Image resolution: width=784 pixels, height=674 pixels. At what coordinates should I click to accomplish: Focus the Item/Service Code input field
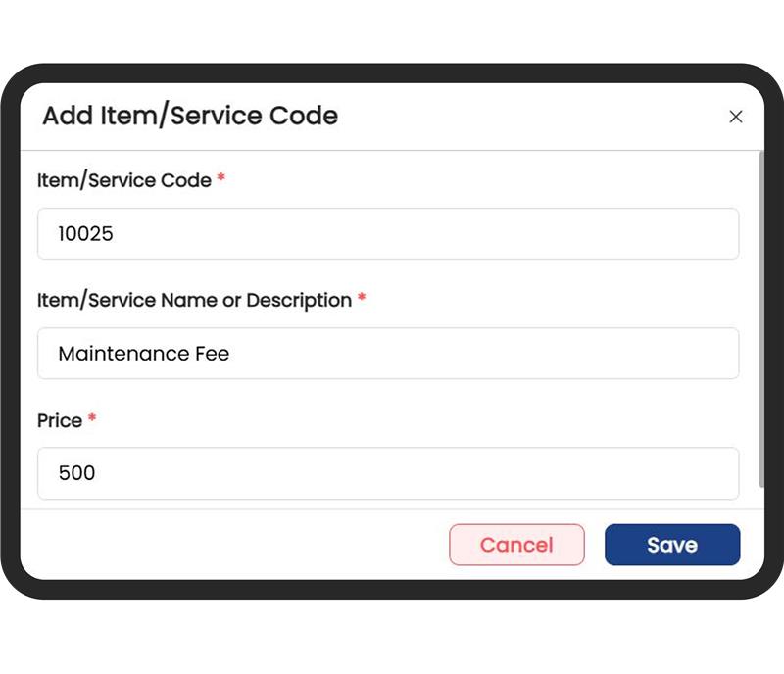388,234
